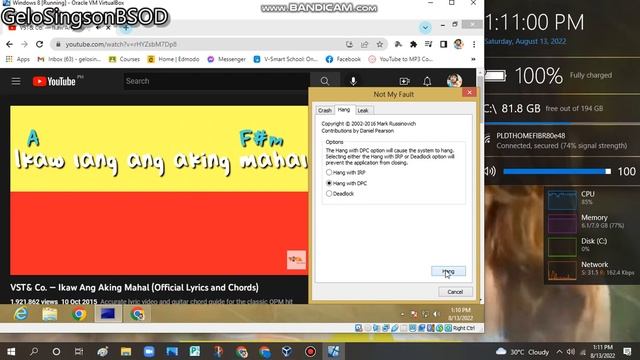Open the Chrome three-dot menu
The height and width of the screenshot is (360, 640).
pos(474,44)
